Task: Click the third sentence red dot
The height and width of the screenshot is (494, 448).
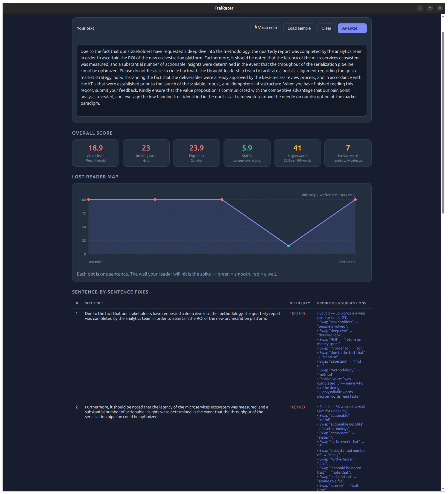Action: point(222,200)
